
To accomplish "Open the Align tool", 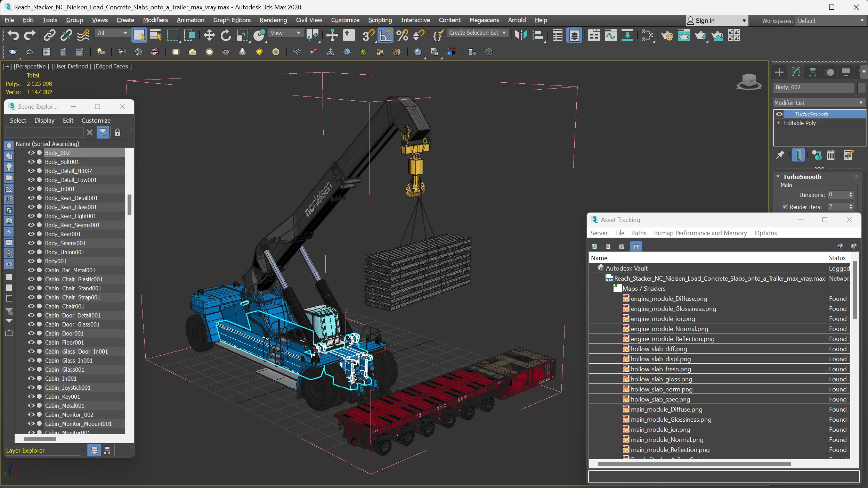I will click(x=538, y=35).
